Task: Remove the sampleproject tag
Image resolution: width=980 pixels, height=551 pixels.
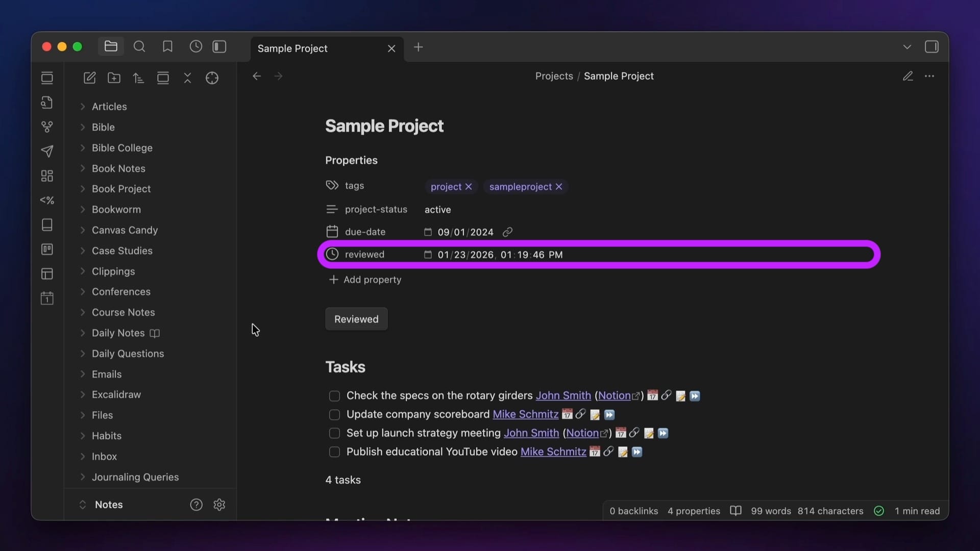Action: (559, 187)
